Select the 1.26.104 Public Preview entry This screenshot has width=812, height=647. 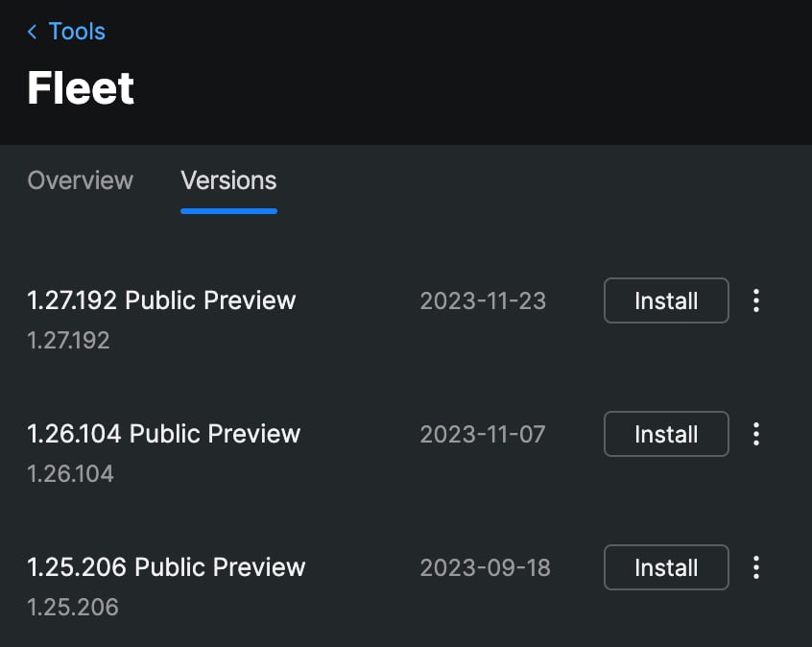163,433
